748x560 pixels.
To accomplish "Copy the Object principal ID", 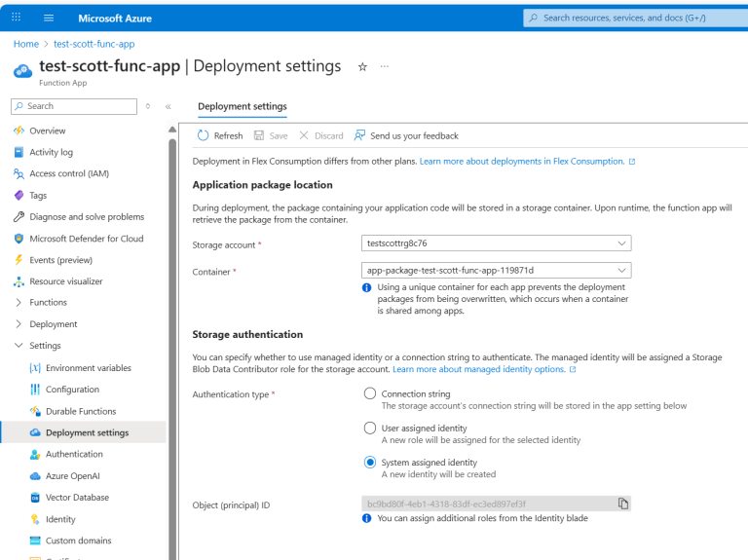I will click(623, 504).
